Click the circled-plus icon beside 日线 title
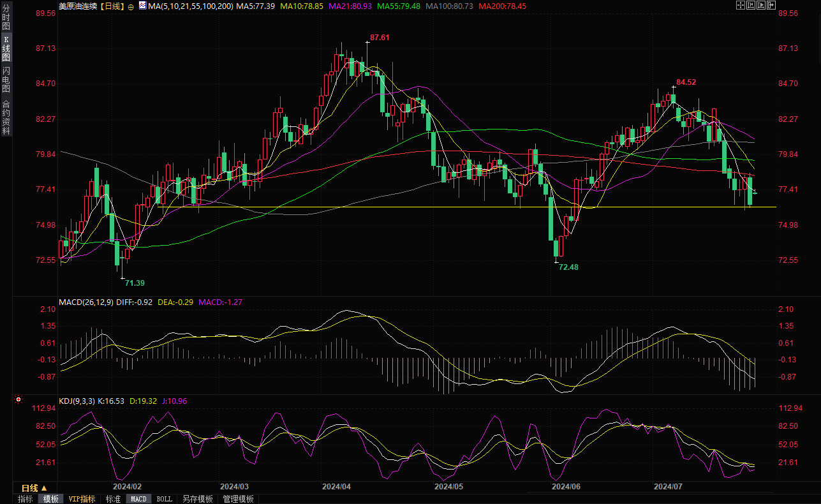Screen dimensions: 821x504 131,6
